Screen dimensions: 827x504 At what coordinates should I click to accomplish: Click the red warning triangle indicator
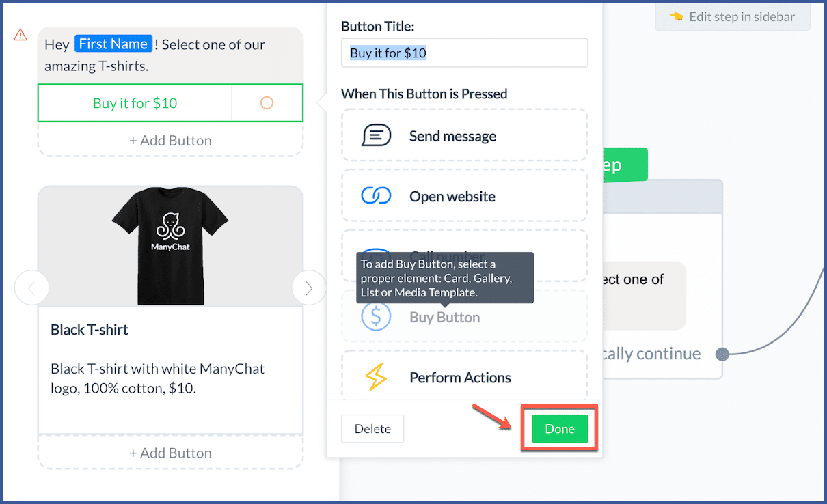(x=20, y=33)
